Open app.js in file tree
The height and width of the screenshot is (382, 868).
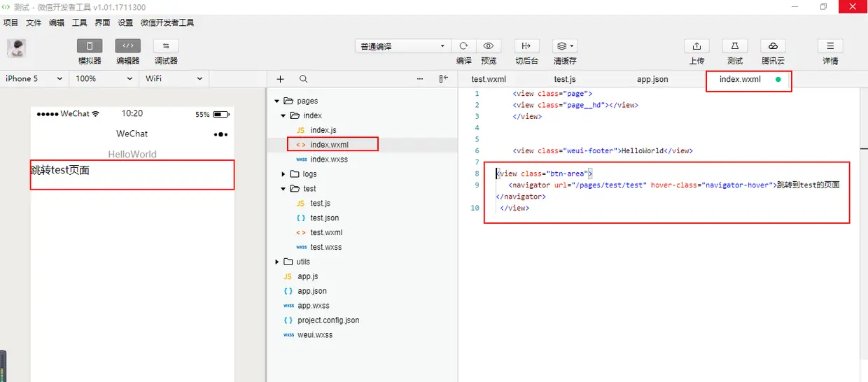pos(307,276)
